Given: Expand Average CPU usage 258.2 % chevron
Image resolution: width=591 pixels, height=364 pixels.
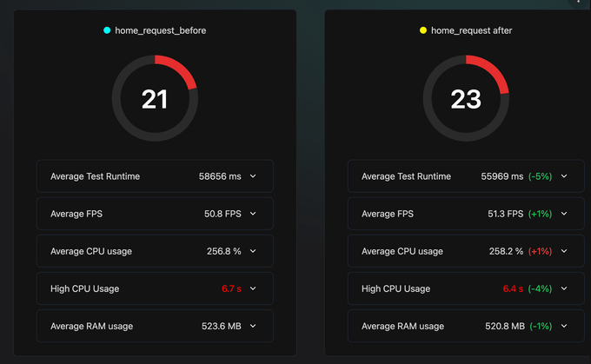Looking at the screenshot, I should pos(564,251).
